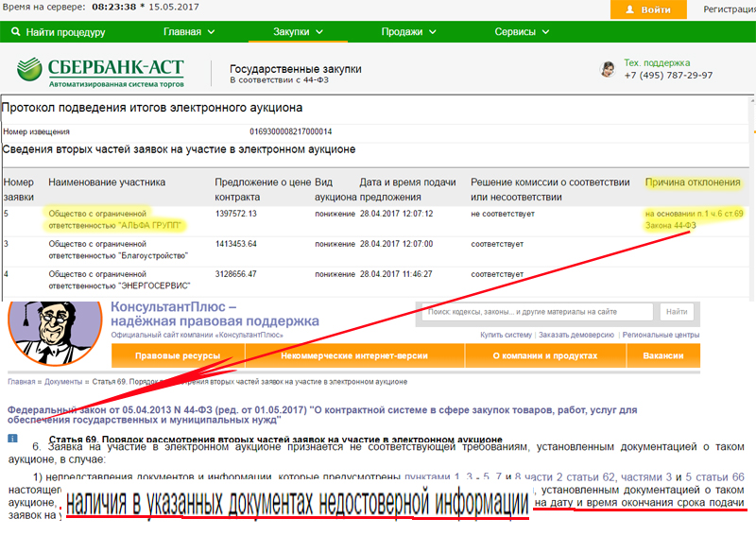756x536 pixels.
Task: Click the КонсультантПлюс search field
Action: pyautogui.click(x=538, y=312)
